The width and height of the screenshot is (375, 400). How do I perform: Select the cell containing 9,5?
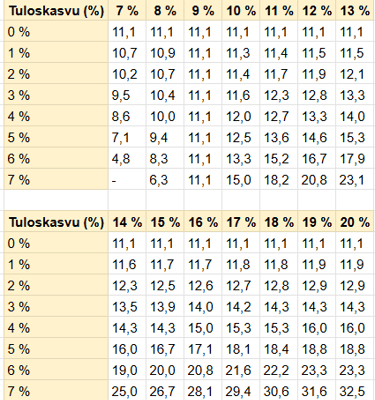[x=127, y=95]
